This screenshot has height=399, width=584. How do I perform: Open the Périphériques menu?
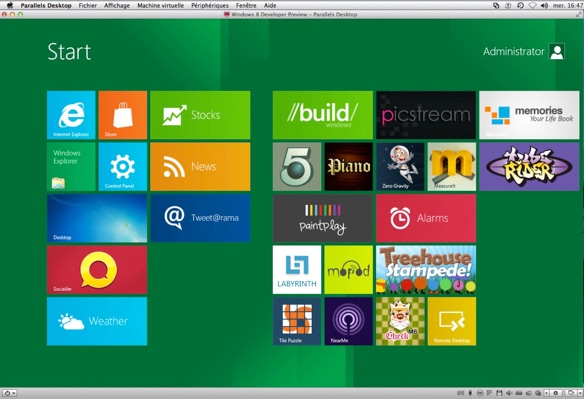click(210, 5)
